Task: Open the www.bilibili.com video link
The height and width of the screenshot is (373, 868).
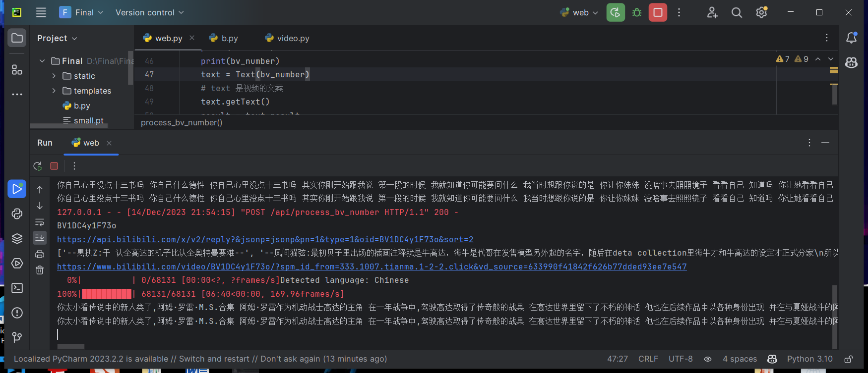Action: coord(372,266)
